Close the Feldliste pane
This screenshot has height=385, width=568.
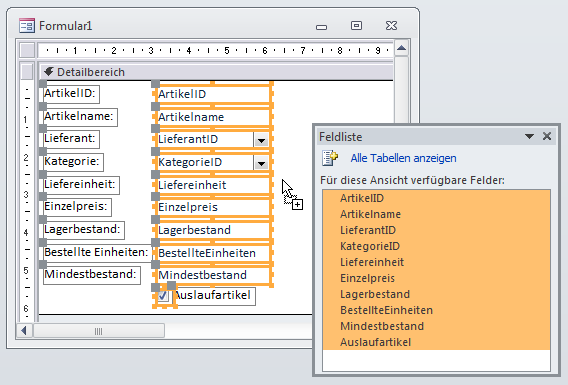(547, 136)
